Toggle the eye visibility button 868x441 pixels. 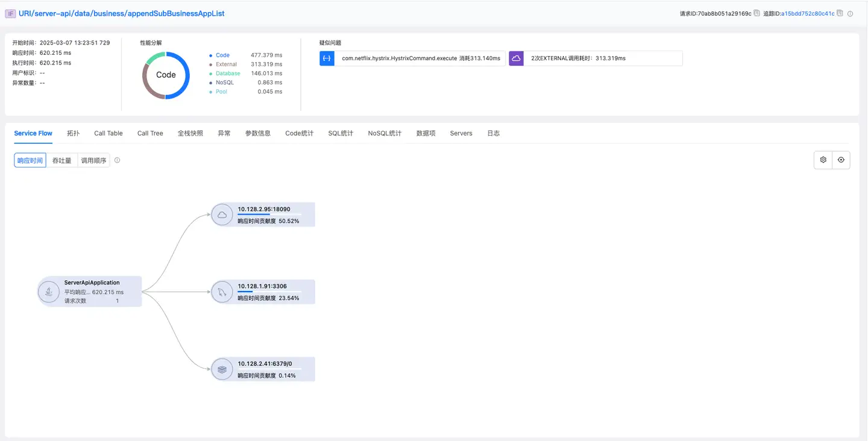841,160
